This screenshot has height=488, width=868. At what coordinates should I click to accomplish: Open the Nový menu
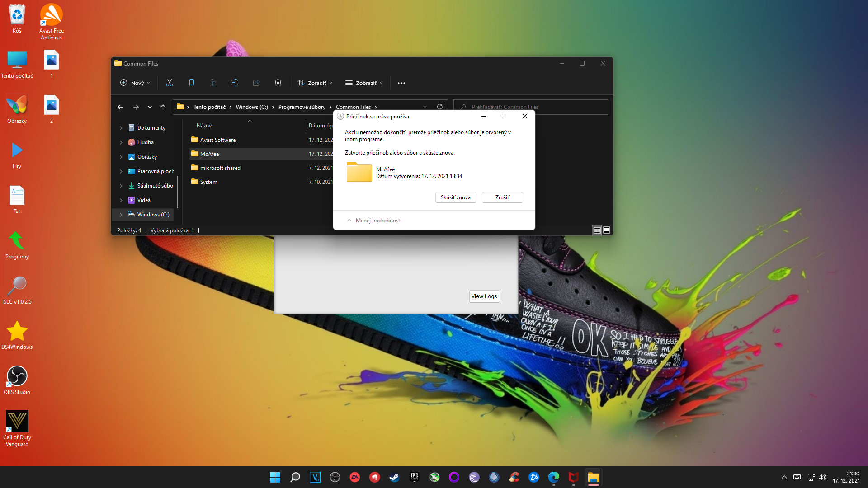click(135, 83)
